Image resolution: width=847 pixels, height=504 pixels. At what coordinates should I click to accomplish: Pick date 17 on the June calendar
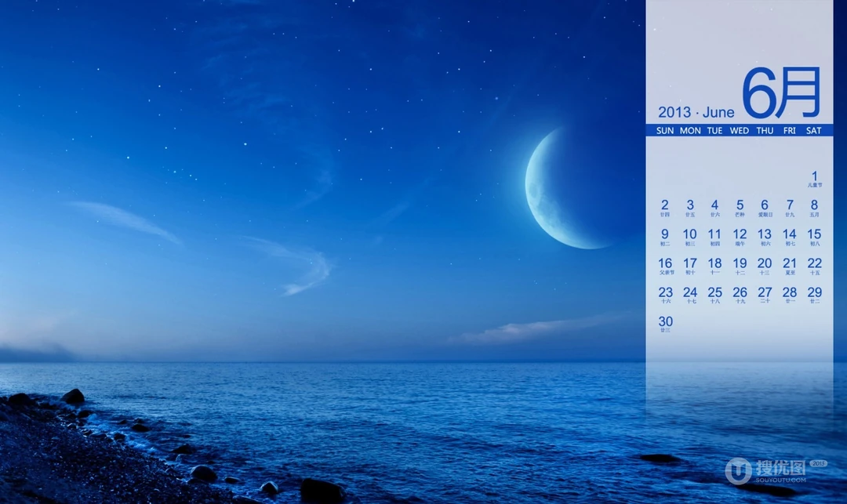tap(690, 263)
